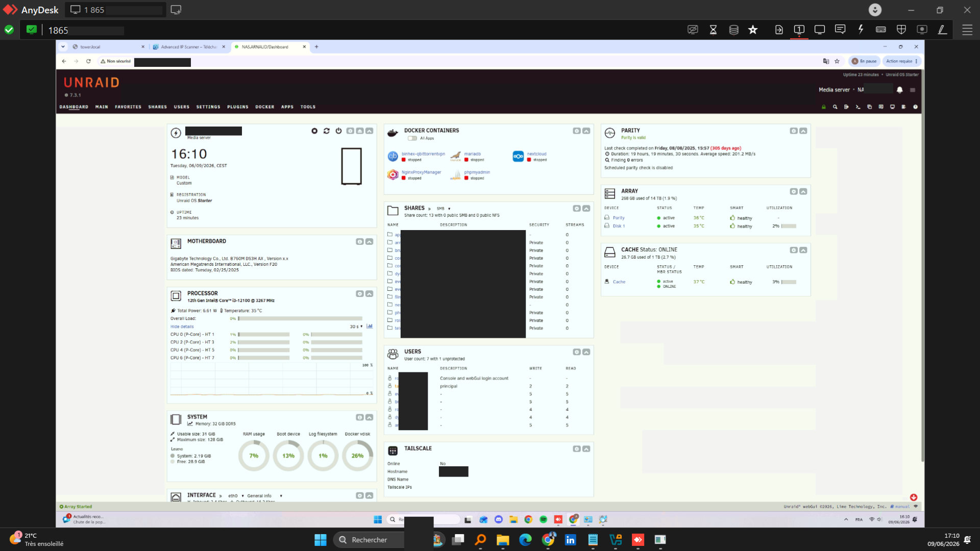Open the SMB dropdown in Shares tile

(x=443, y=209)
